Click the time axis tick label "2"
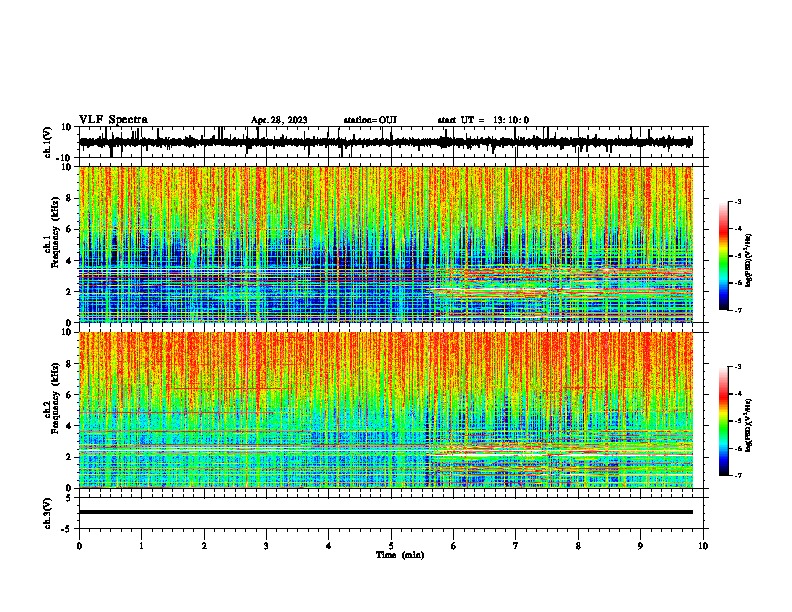Viewport: 792px width, 612px height. (204, 545)
